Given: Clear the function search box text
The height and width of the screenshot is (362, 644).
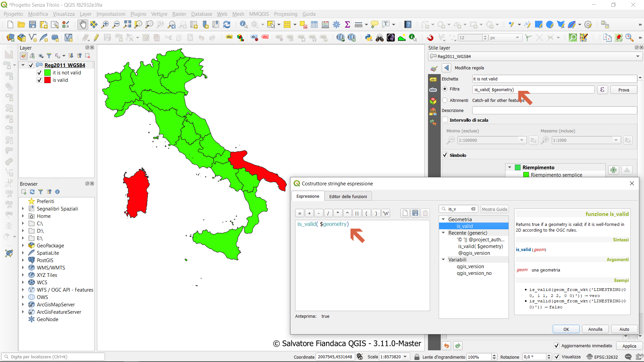Looking at the screenshot, I should (x=473, y=209).
